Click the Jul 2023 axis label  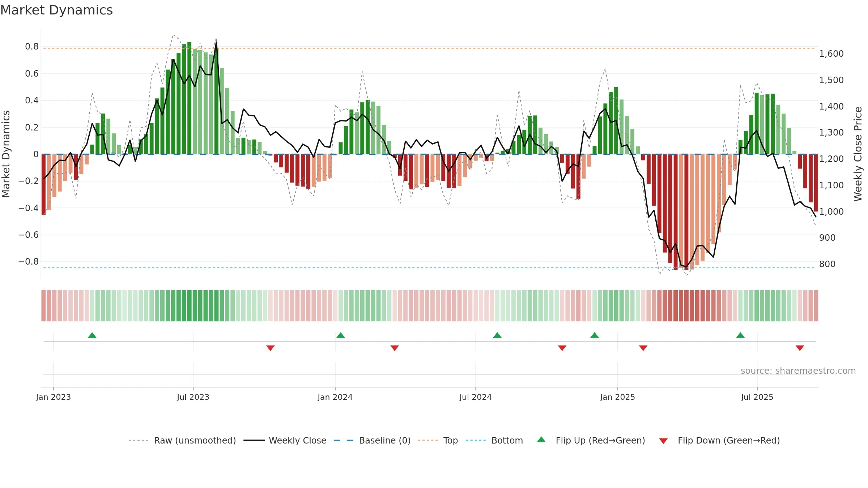[193, 397]
